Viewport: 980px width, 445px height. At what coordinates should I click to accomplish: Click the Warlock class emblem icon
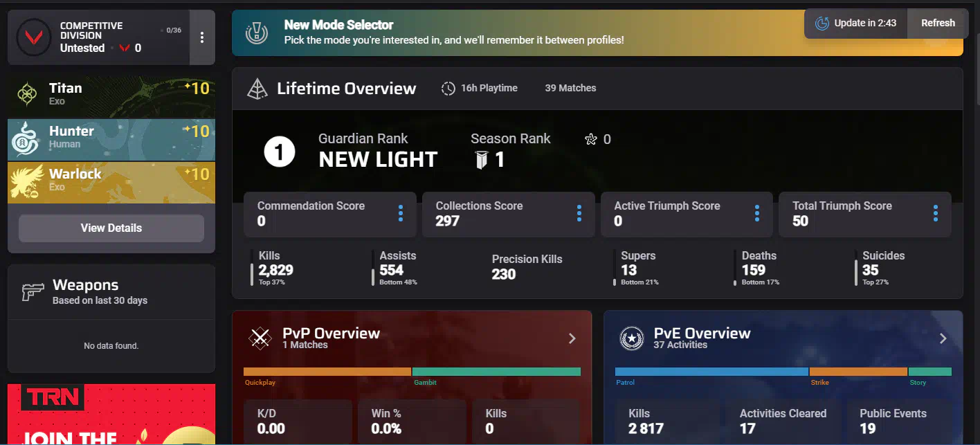[x=27, y=181]
